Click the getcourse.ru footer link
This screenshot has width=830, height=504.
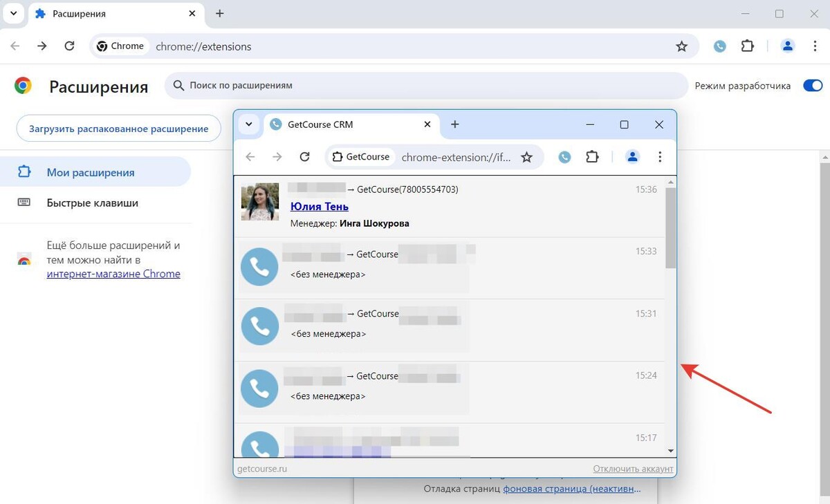(x=262, y=469)
